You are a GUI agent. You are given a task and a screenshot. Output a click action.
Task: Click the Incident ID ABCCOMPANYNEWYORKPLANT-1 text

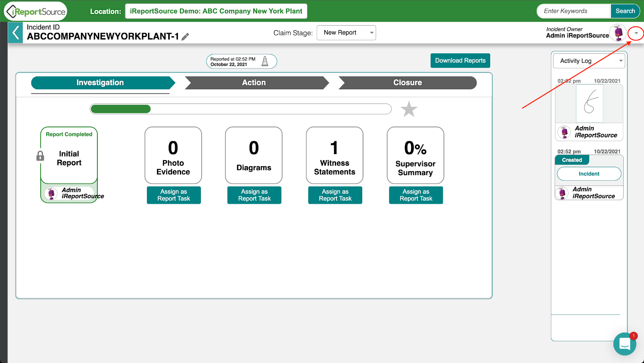(103, 37)
